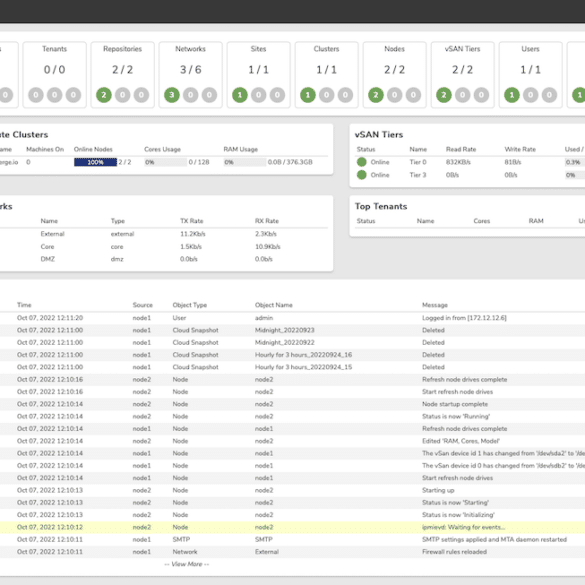This screenshot has height=585, width=585.
Task: Click the Midnight_20220923 snapshot log entry
Action: coord(285,330)
